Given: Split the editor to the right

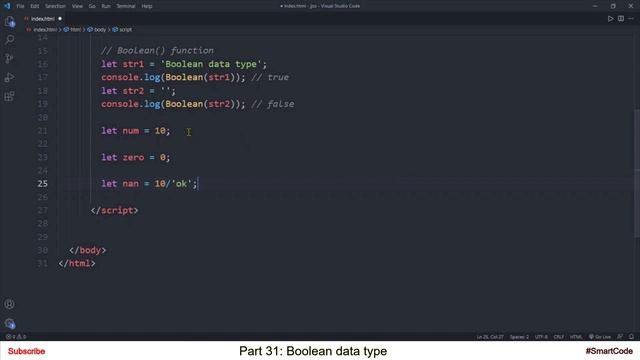Looking at the screenshot, I should pyautogui.click(x=621, y=19).
